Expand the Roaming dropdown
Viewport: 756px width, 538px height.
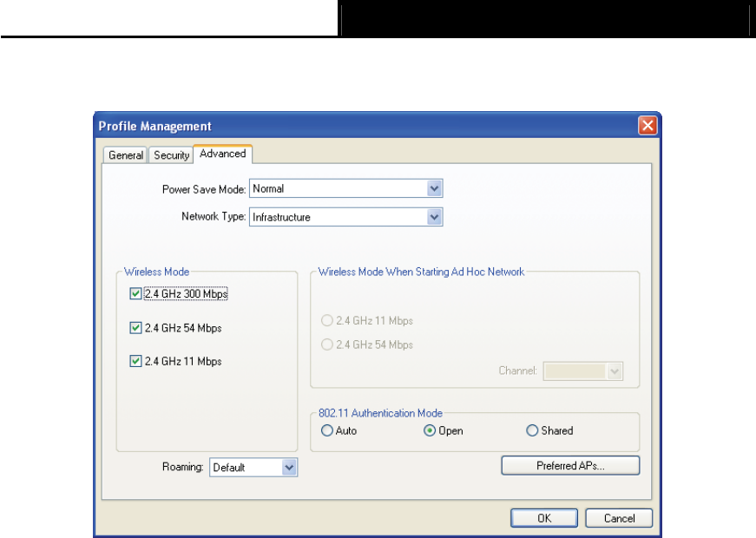[x=253, y=467]
